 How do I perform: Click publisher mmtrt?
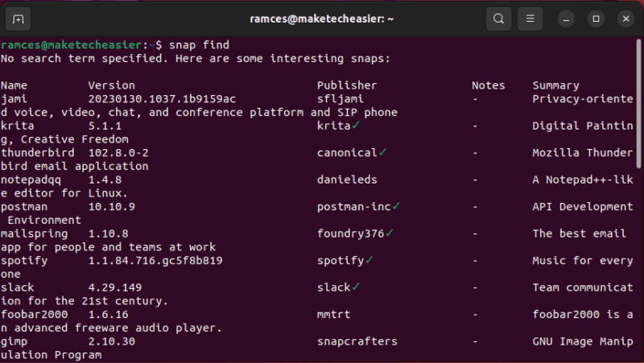pyautogui.click(x=333, y=315)
